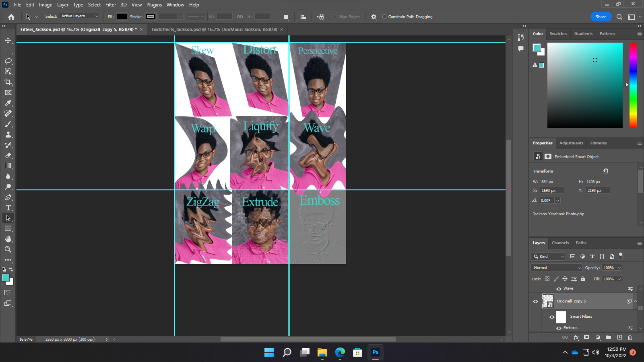Open the blend mode Normal dropdown

[x=557, y=268]
